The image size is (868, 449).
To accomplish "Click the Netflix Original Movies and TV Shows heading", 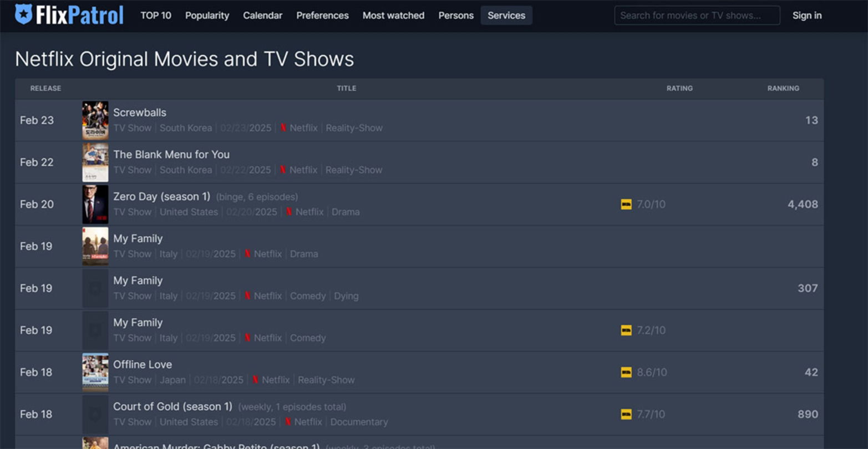I will point(184,59).
